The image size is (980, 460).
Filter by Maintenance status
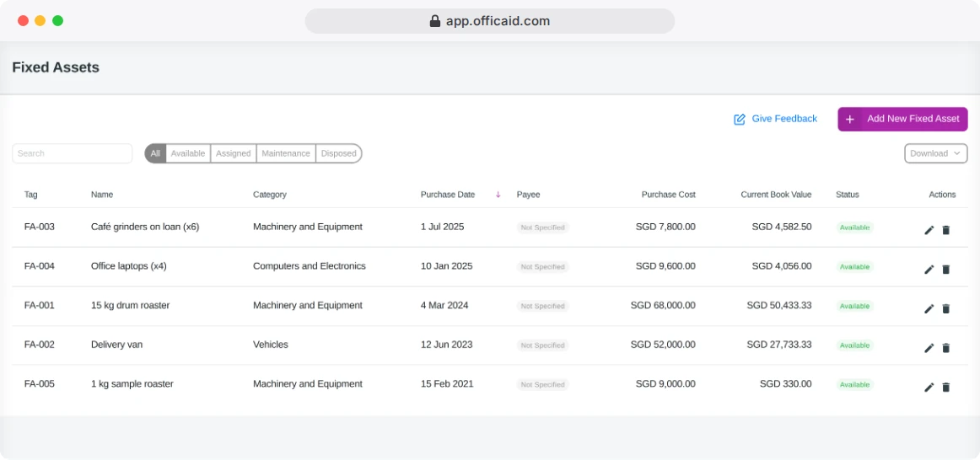286,153
